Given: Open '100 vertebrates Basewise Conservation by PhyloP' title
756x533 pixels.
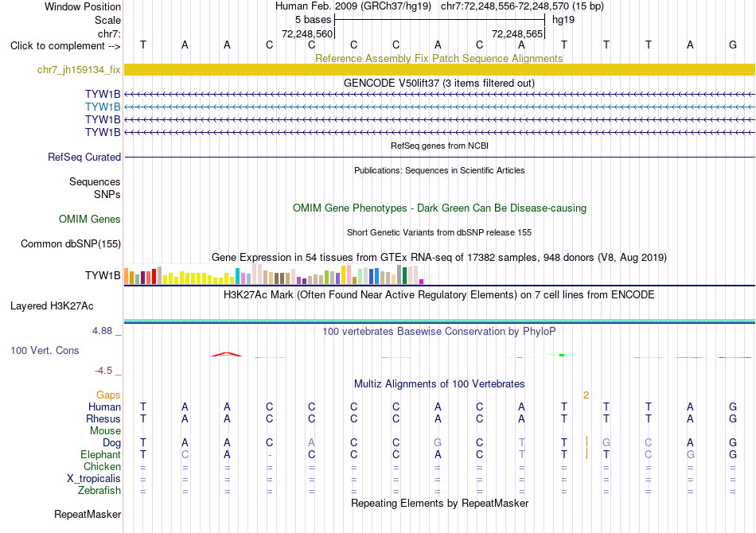Looking at the screenshot, I should (x=439, y=332).
